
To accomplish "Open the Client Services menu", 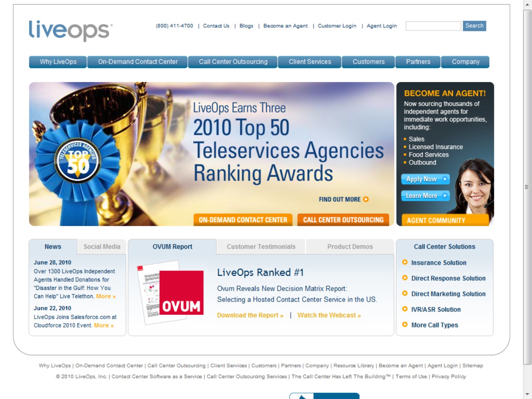I will coord(310,62).
